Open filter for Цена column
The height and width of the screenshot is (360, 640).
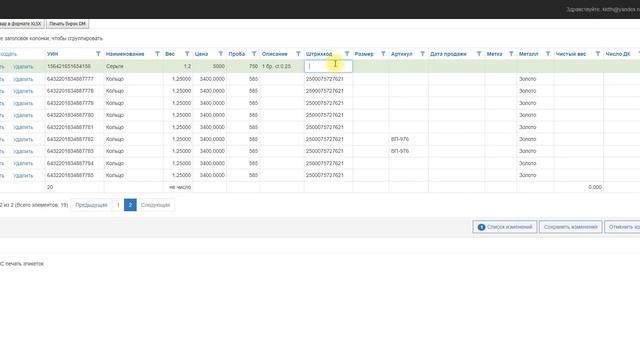coord(220,54)
